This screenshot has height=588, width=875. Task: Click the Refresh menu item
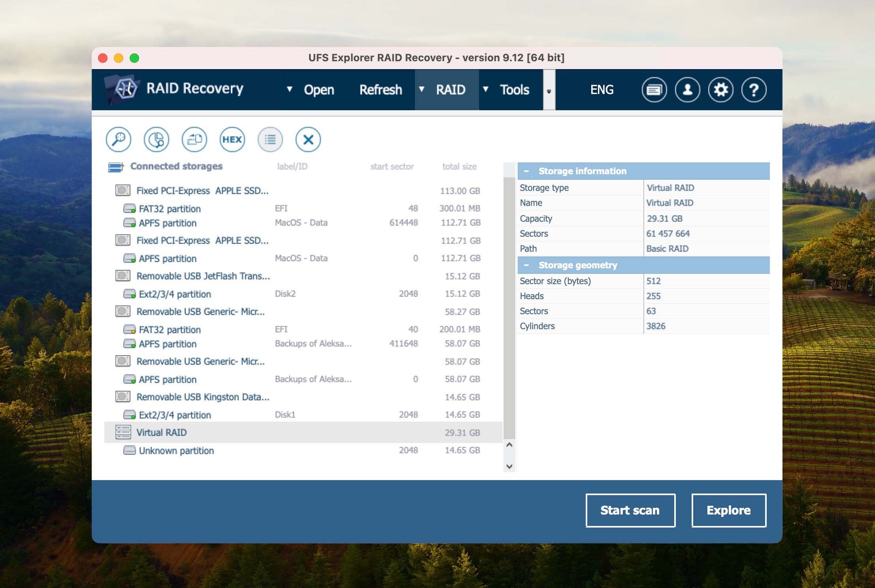pos(380,90)
